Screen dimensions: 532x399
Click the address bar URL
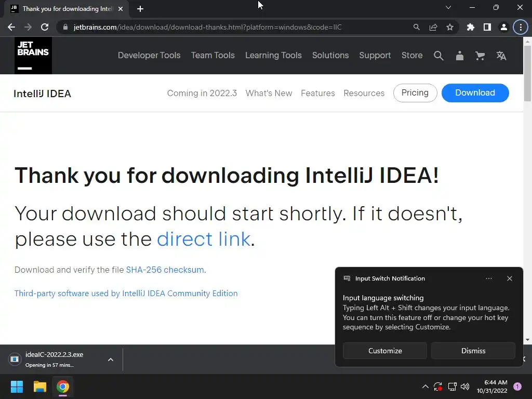pyautogui.click(x=207, y=27)
